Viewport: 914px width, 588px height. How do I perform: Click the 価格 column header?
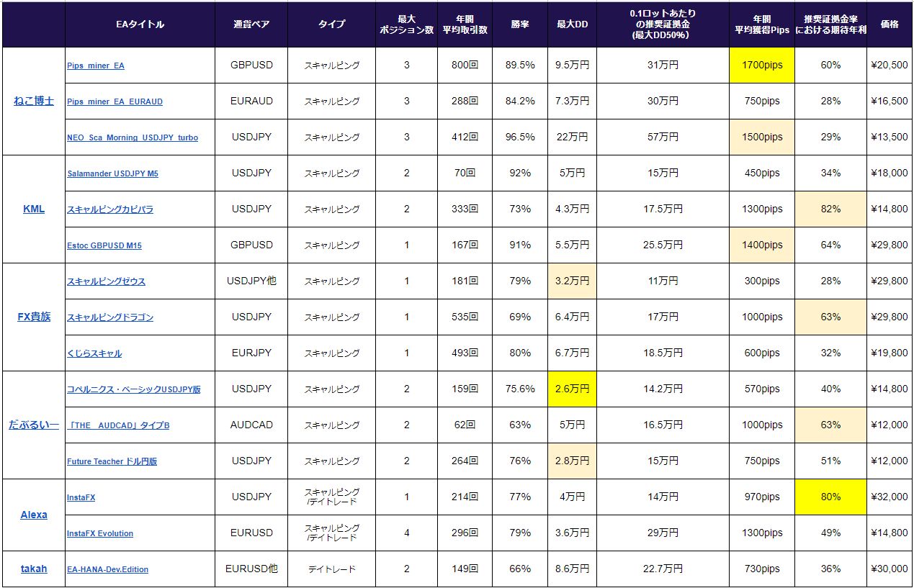tap(889, 24)
